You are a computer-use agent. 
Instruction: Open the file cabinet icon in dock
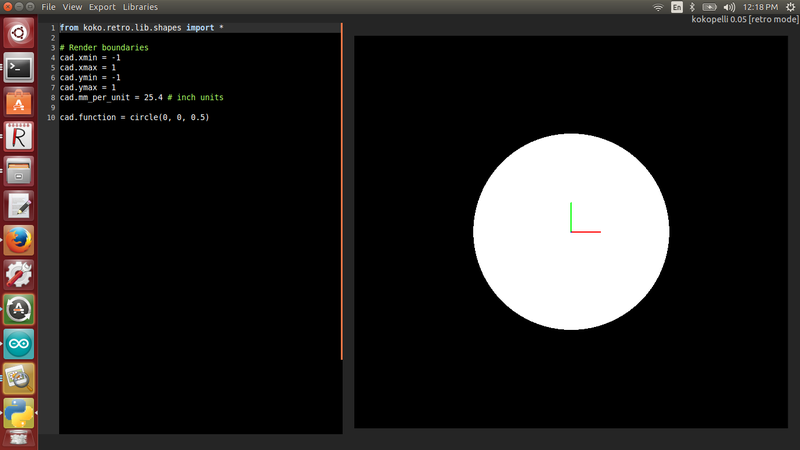(19, 171)
